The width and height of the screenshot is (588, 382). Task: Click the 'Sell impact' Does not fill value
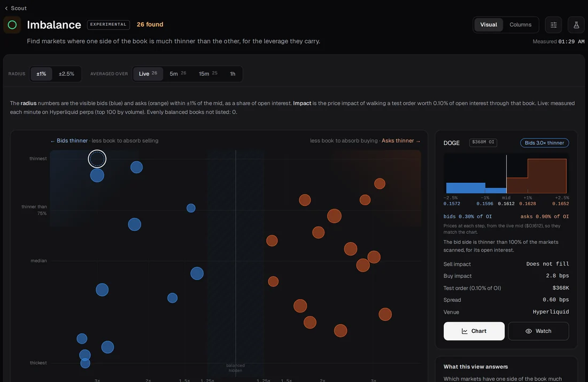tap(547, 264)
